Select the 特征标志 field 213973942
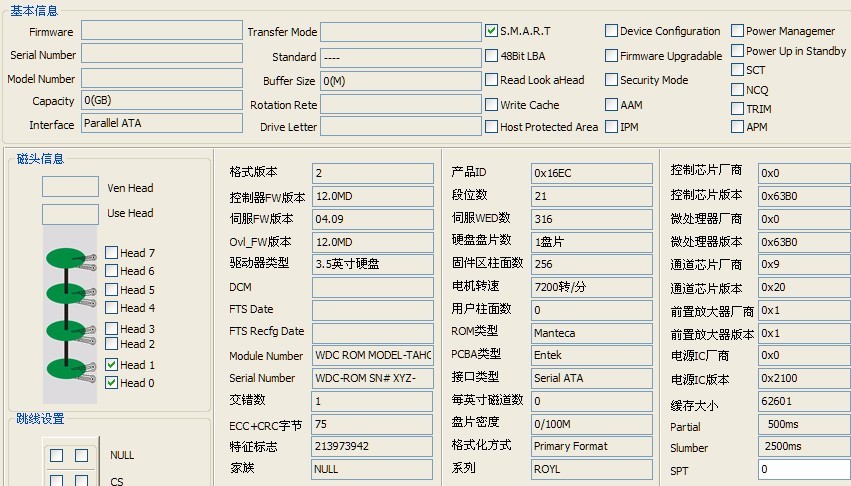This screenshot has width=851, height=486. pyautogui.click(x=373, y=446)
